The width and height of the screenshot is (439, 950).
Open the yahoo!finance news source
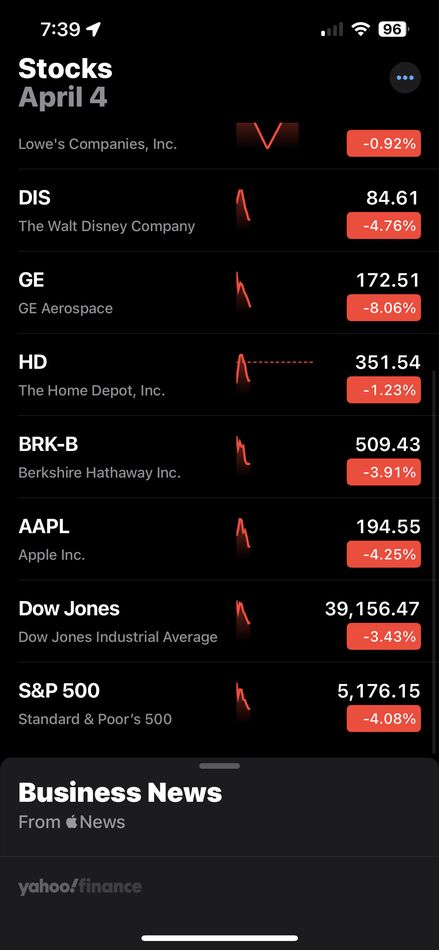tap(80, 888)
